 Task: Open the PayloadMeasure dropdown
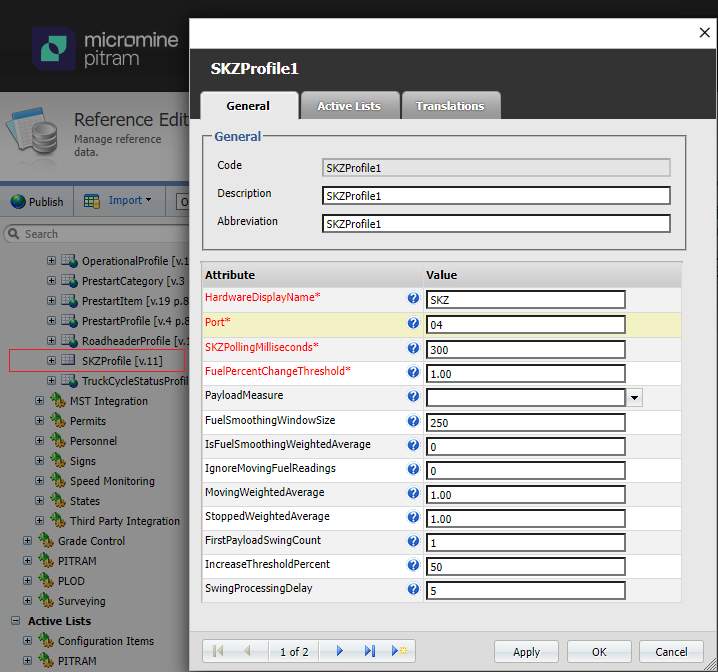(x=634, y=397)
